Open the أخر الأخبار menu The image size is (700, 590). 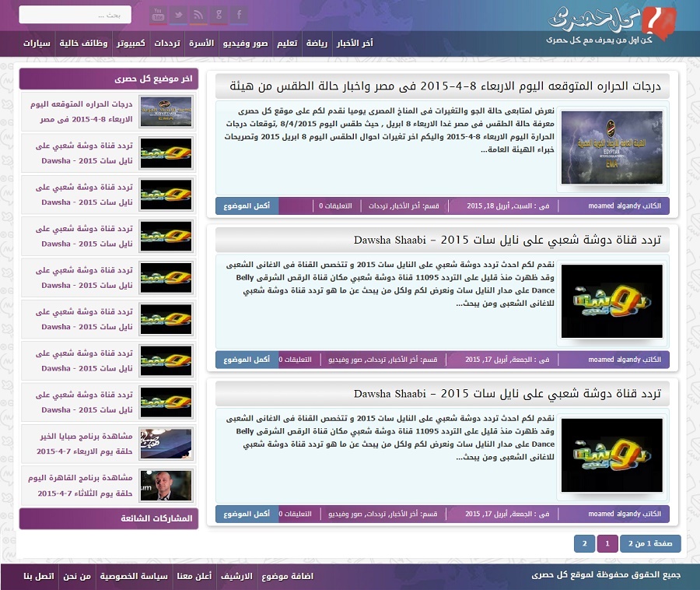point(355,44)
